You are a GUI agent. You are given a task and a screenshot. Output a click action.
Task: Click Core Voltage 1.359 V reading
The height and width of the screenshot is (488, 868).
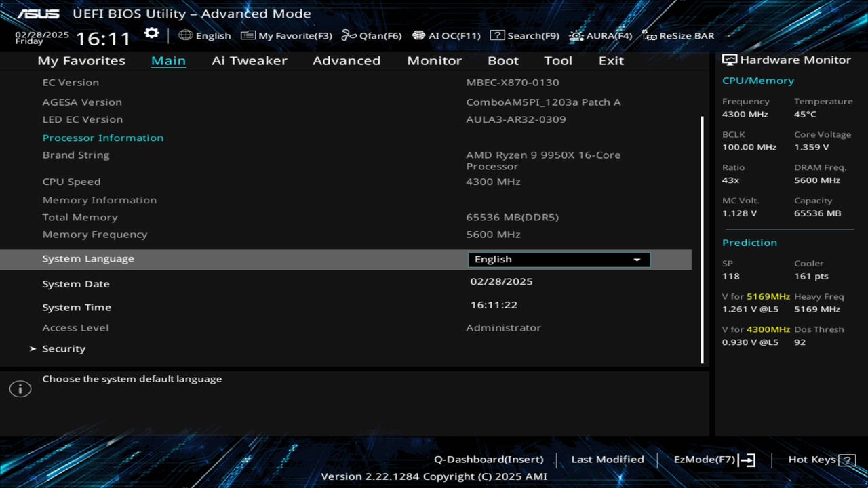[812, 147]
